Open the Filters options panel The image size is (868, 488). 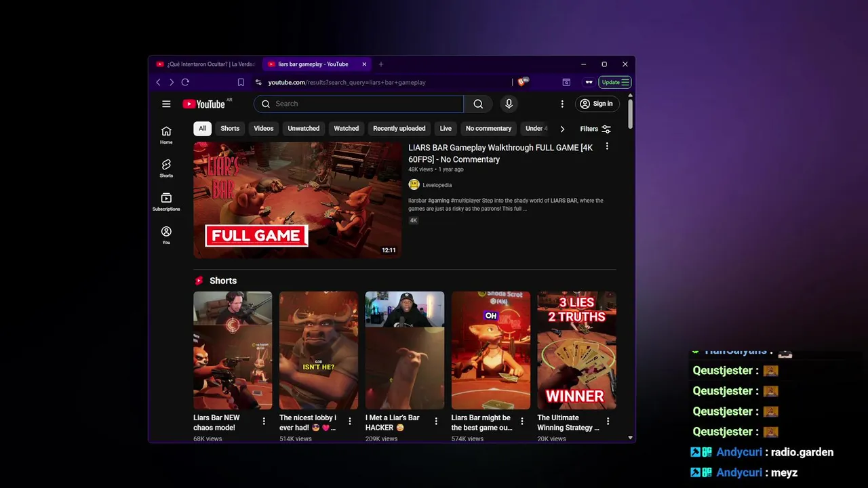tap(595, 129)
